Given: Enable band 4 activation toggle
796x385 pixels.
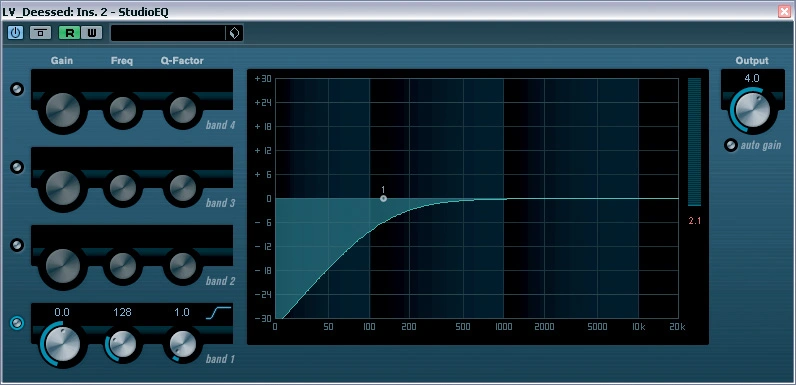Looking at the screenshot, I should pos(17,89).
